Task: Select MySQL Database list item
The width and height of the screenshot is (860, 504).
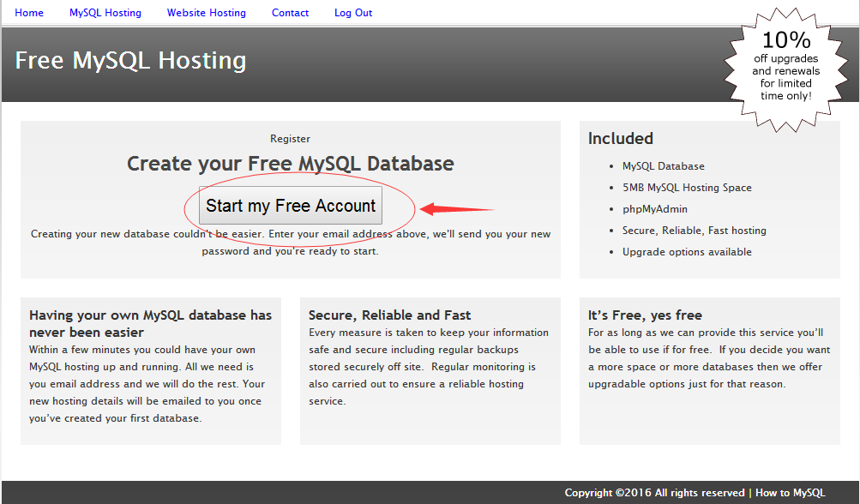Action: point(663,166)
